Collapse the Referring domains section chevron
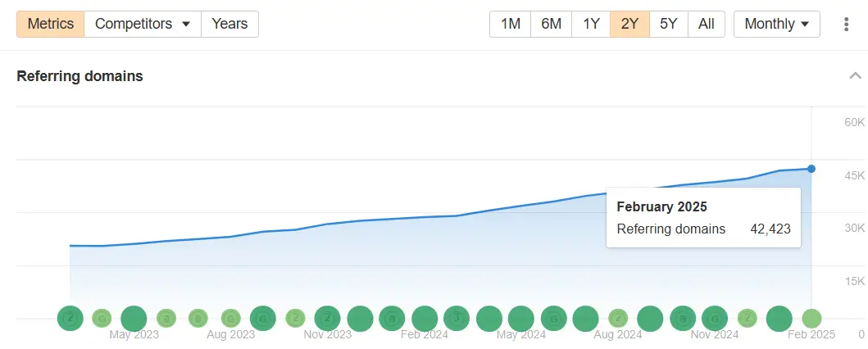The height and width of the screenshot is (349, 868). pyautogui.click(x=855, y=75)
